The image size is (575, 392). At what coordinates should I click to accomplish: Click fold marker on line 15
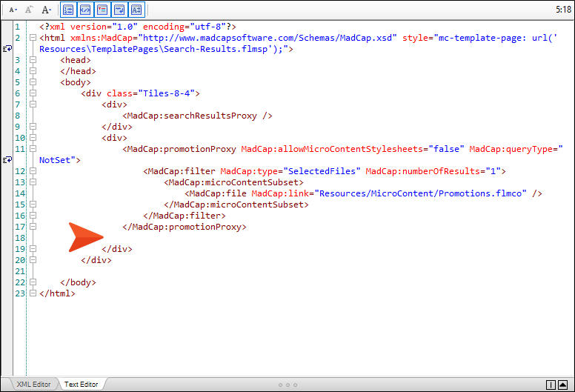coord(33,205)
